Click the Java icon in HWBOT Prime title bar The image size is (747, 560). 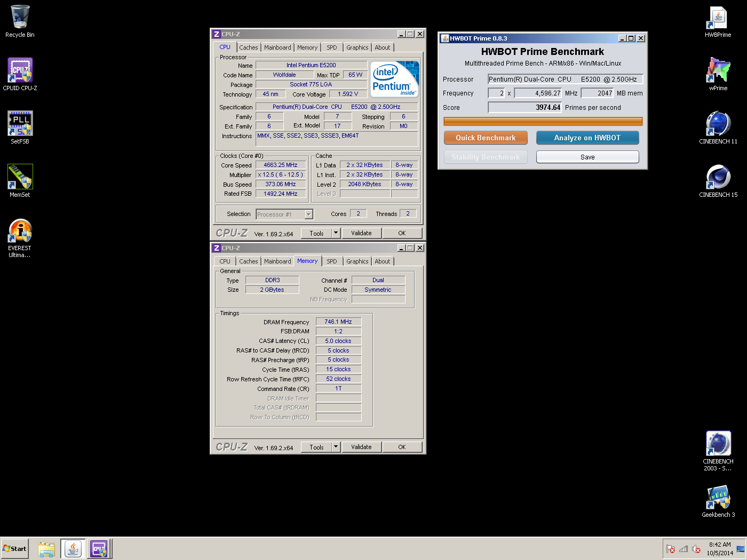[x=444, y=38]
